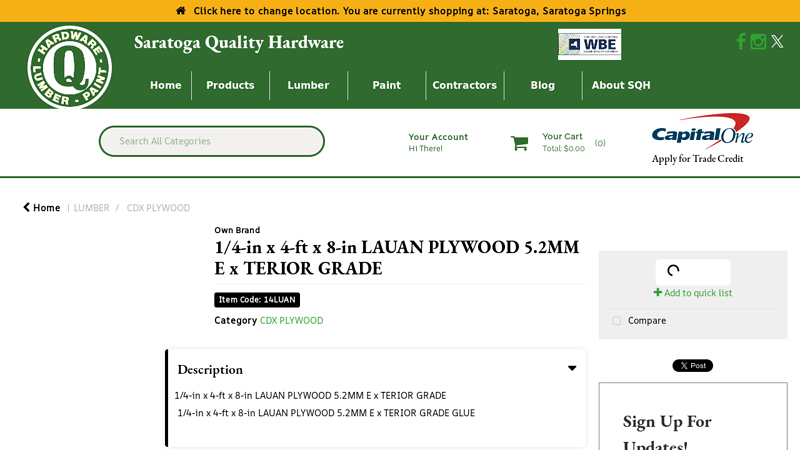800x450 pixels.
Task: Open the Lumber menu
Action: tap(308, 85)
